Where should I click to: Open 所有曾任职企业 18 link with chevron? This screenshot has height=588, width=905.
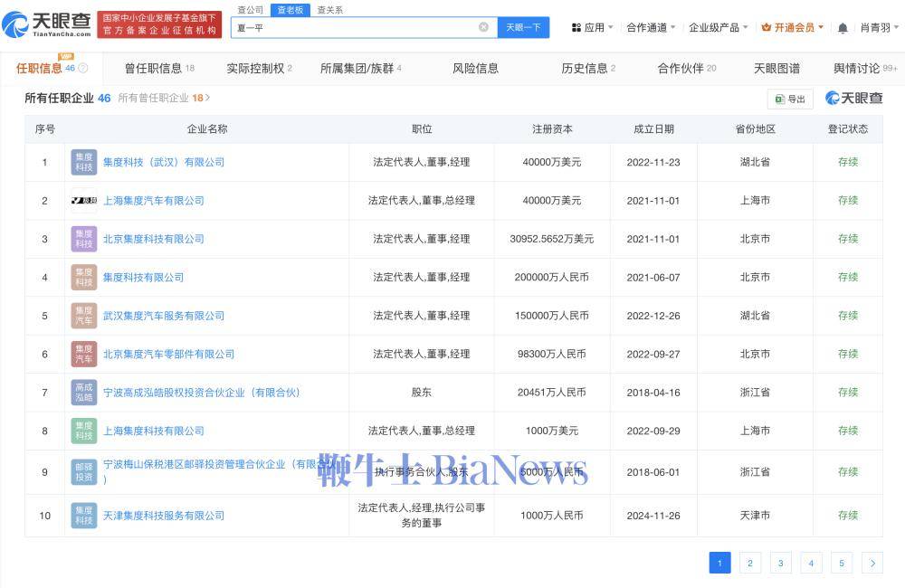[x=164, y=98]
